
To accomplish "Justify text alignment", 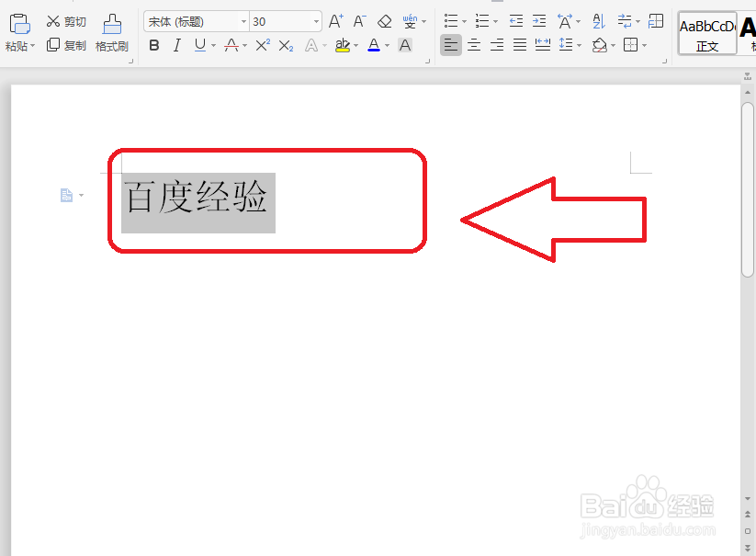I will (x=520, y=45).
